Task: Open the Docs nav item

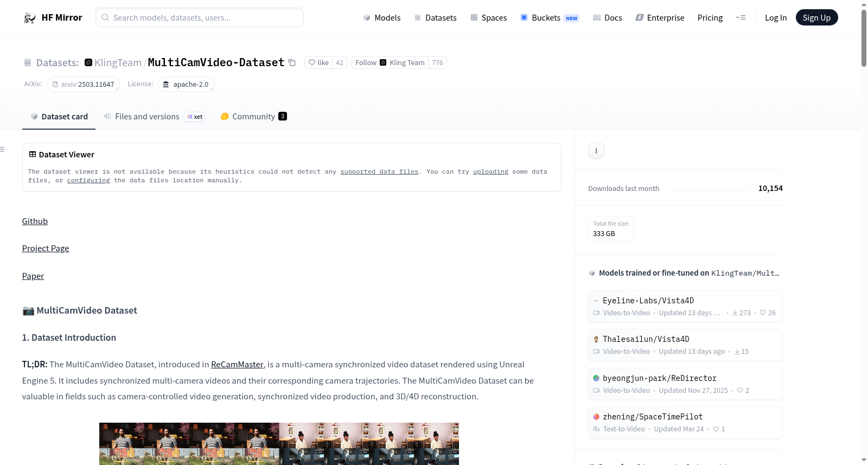Action: click(608, 18)
